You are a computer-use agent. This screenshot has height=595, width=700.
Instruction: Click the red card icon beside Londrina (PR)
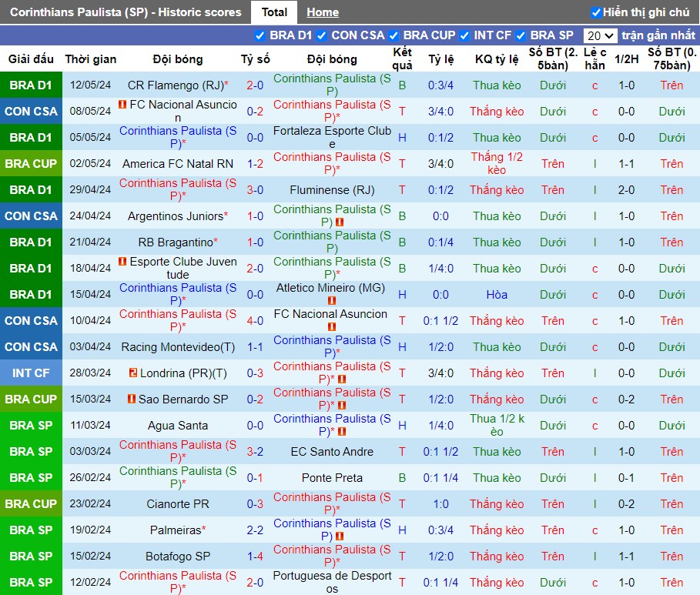click(133, 373)
